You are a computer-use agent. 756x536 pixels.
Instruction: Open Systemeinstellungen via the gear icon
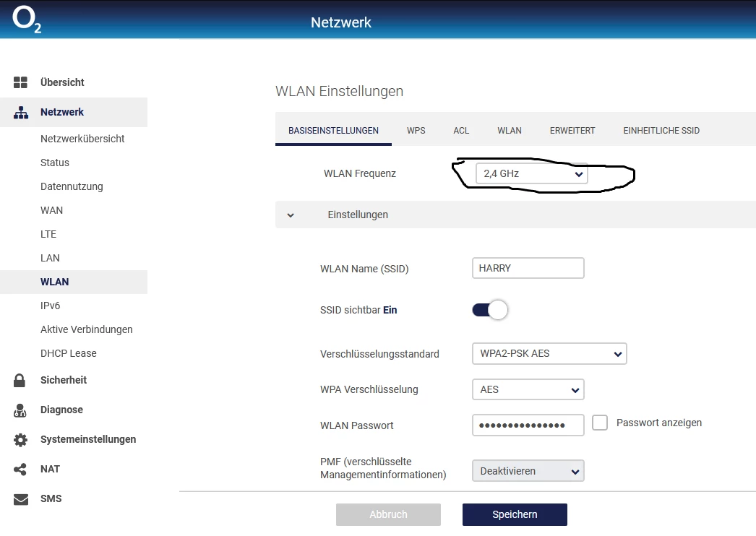[x=20, y=440]
